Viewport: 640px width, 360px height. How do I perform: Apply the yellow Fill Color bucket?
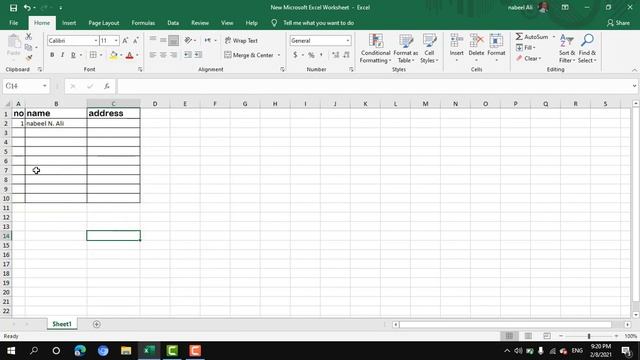coord(113,55)
